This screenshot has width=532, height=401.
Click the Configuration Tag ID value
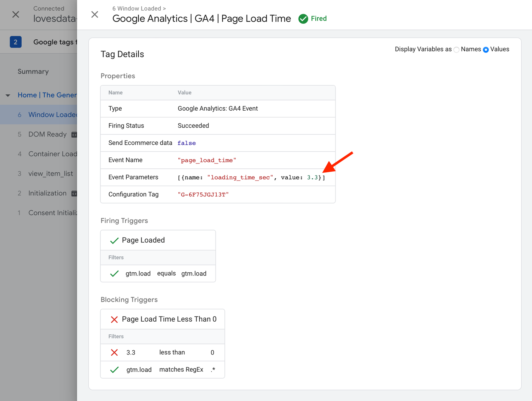[203, 194]
